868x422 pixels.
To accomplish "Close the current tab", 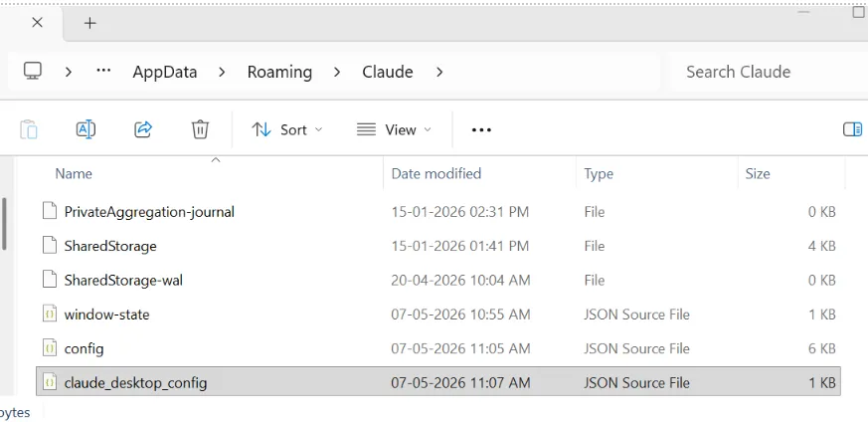I will tap(37, 23).
